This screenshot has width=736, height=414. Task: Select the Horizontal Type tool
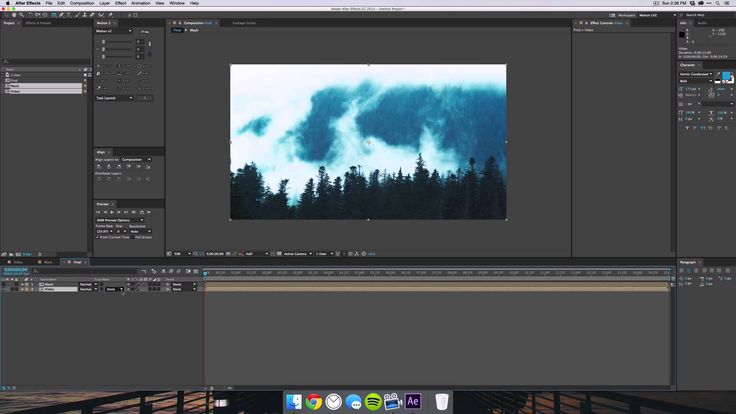[69, 15]
